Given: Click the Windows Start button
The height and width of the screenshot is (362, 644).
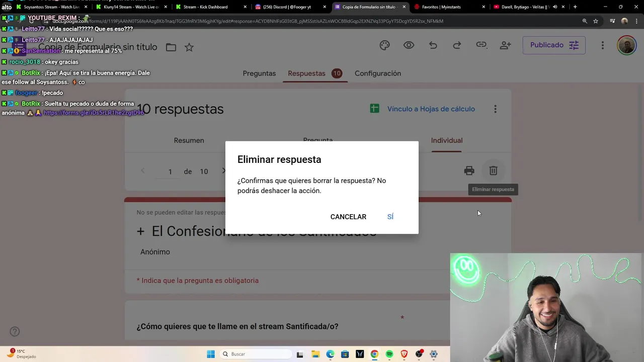Looking at the screenshot, I should (x=211, y=354).
